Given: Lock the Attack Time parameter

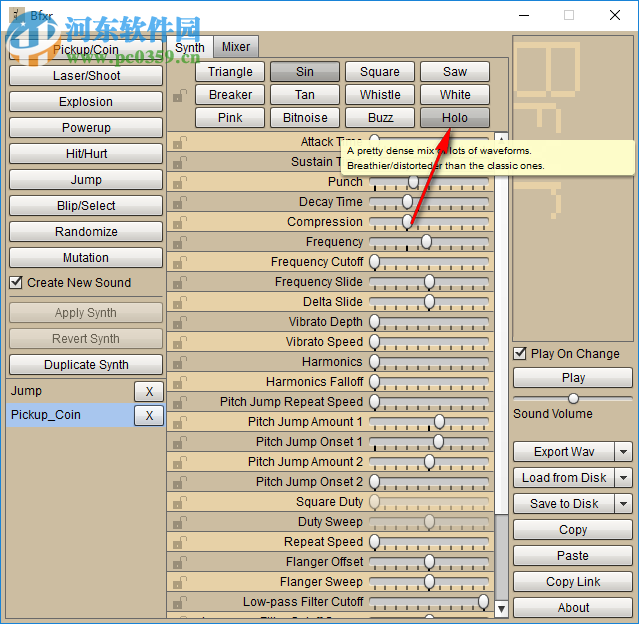Looking at the screenshot, I should (x=179, y=142).
